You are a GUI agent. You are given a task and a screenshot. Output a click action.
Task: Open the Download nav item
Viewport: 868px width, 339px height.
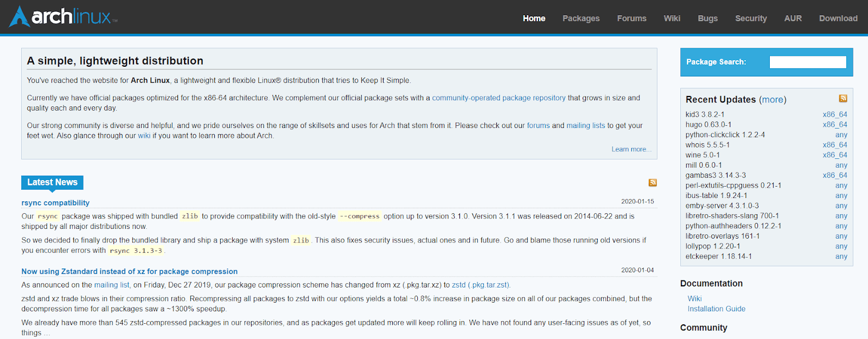838,18
